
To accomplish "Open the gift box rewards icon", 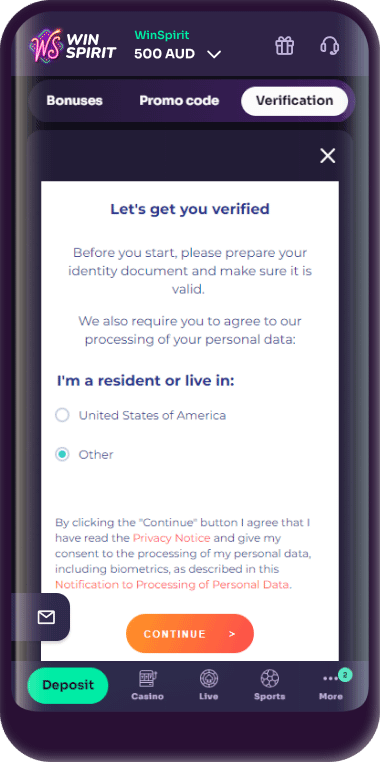I will tap(285, 46).
